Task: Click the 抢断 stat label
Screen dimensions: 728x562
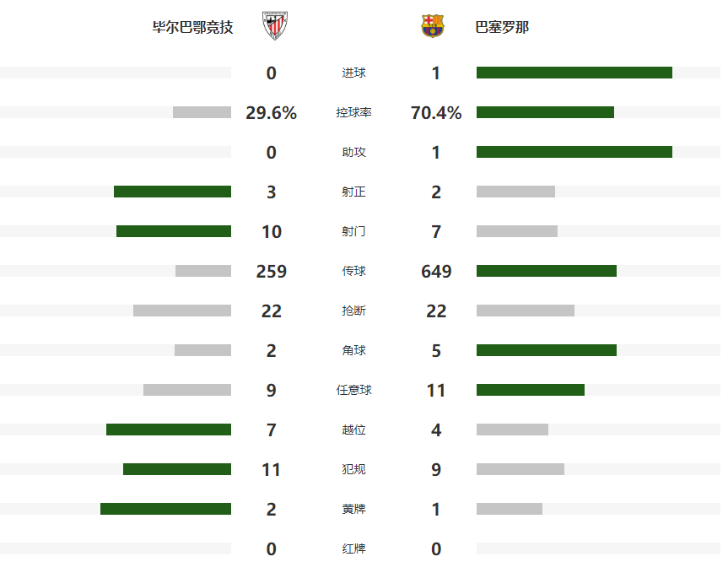Action: [x=354, y=311]
